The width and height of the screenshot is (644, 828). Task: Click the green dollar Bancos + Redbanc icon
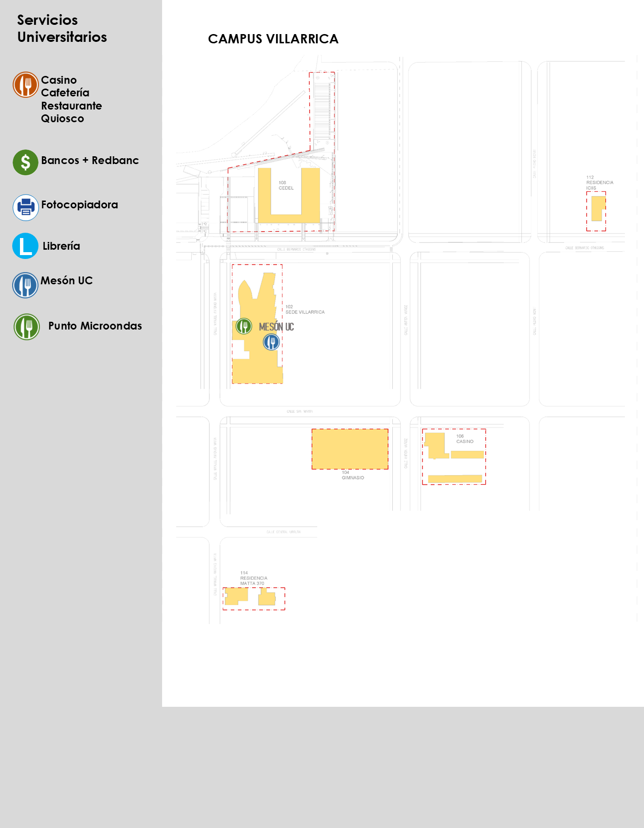[x=25, y=162]
